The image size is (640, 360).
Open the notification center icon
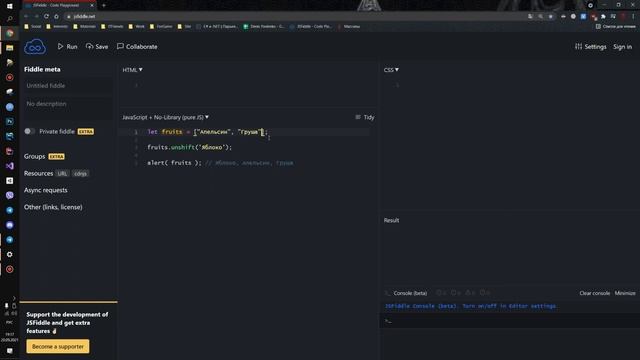pyautogui.click(x=9, y=351)
